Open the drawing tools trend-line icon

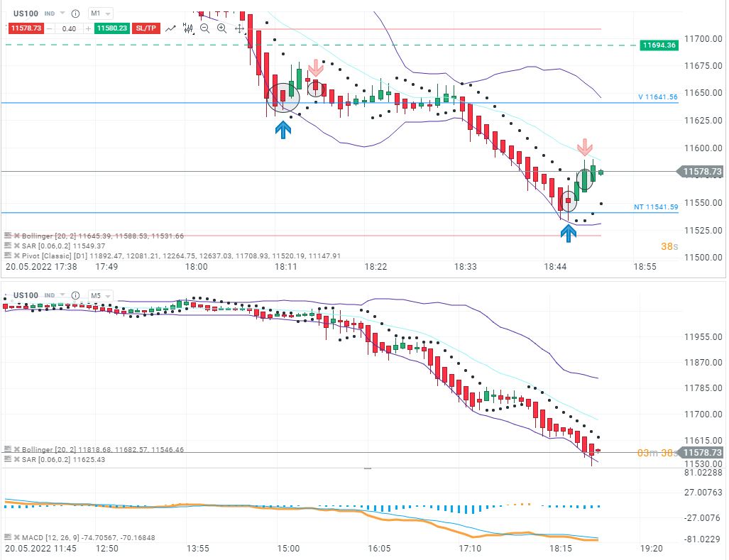[170, 29]
